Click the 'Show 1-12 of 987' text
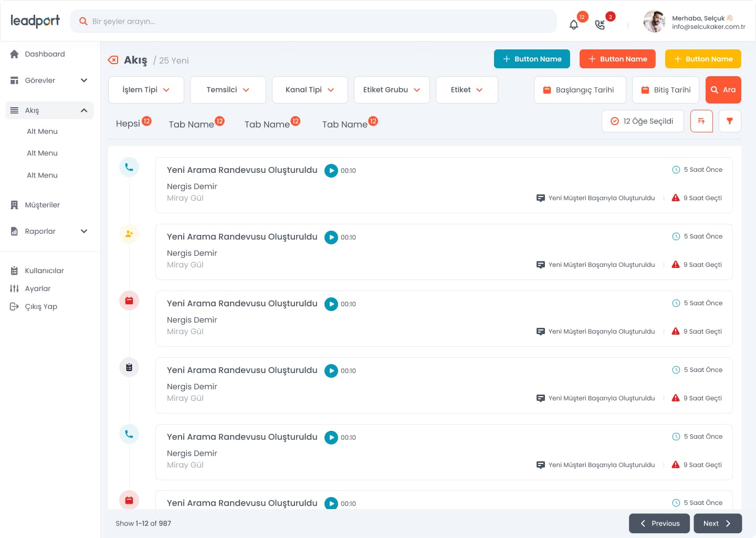This screenshot has width=756, height=538. pos(143,523)
